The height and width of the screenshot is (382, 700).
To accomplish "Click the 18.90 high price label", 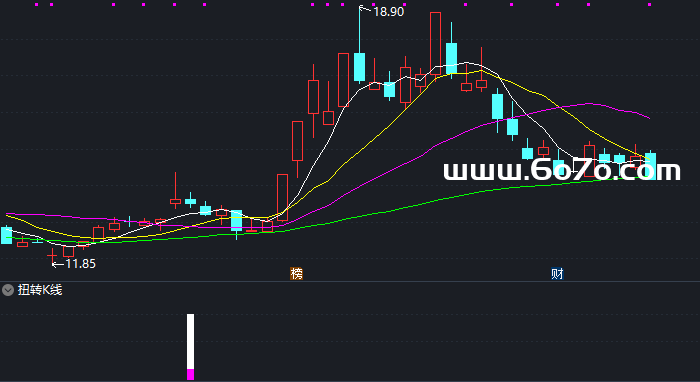I will (x=388, y=12).
